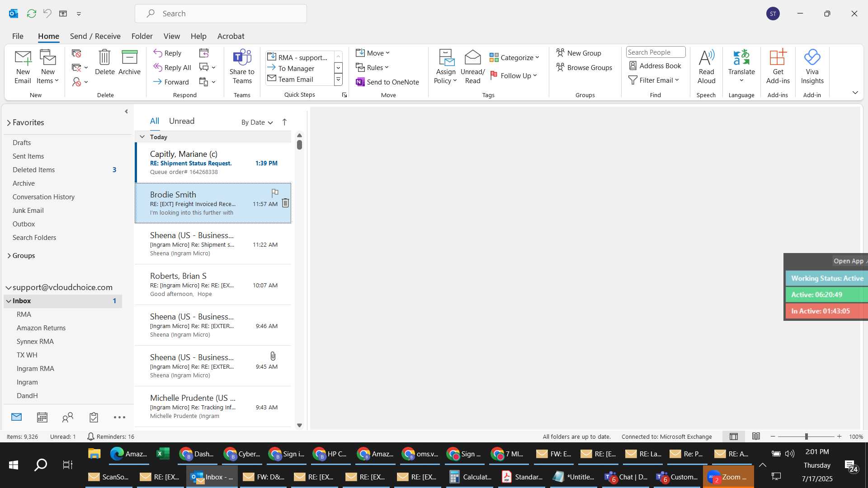Open the Deleted Items folder

pyautogui.click(x=63, y=170)
